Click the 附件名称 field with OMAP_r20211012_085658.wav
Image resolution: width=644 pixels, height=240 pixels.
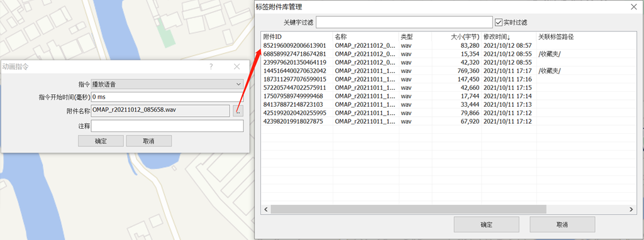click(x=160, y=111)
